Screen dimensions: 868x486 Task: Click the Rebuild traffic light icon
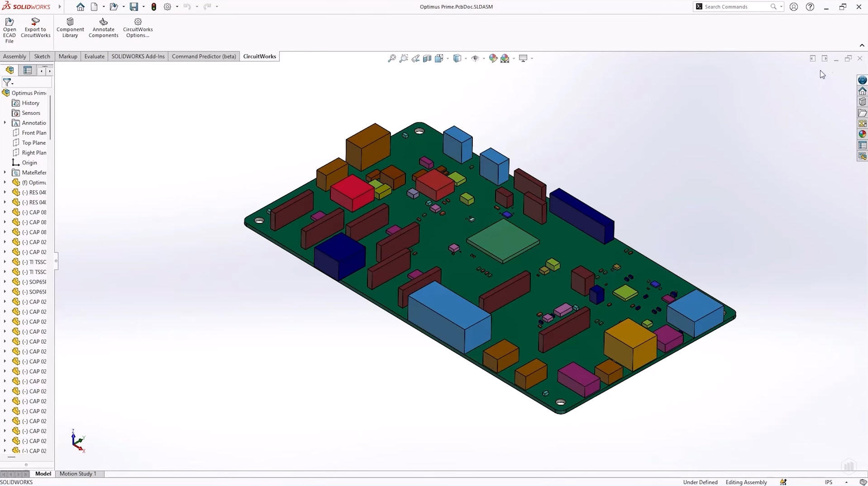[154, 7]
